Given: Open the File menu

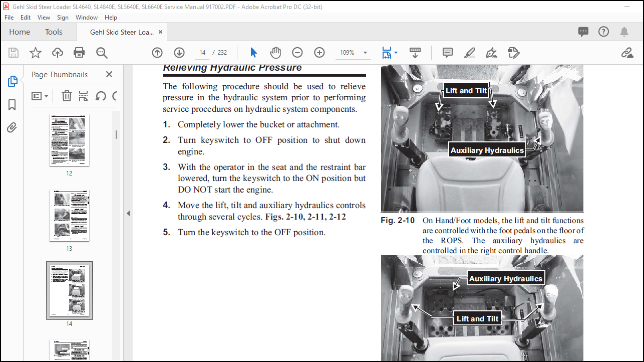Looking at the screenshot, I should pyautogui.click(x=9, y=17).
